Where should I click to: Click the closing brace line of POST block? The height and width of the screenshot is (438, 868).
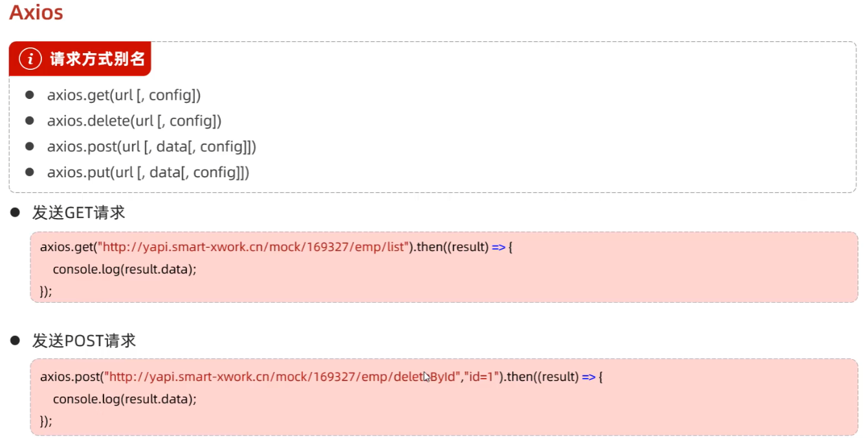pos(46,421)
